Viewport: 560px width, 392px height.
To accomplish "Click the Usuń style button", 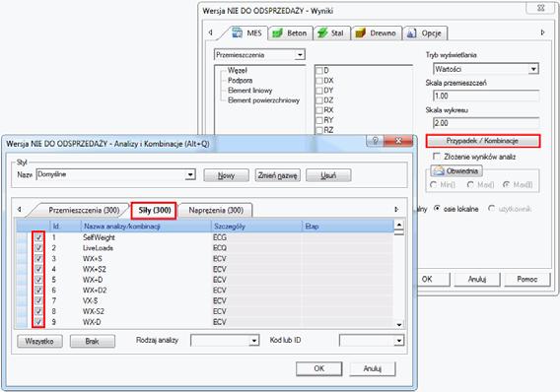I will click(328, 175).
